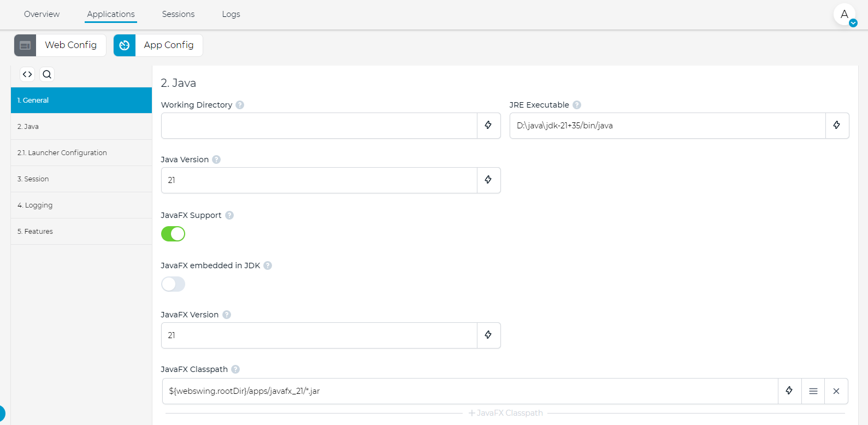Show help for Working Directory

click(240, 105)
